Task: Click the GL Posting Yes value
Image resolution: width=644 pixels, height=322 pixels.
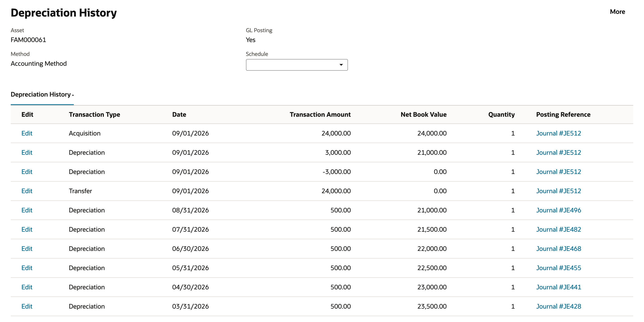Action: pyautogui.click(x=250, y=40)
